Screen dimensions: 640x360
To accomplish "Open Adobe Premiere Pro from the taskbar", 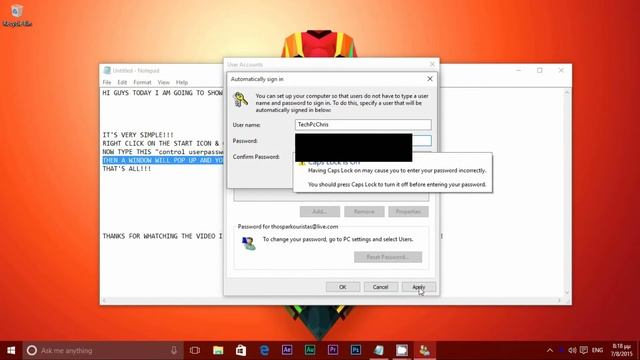I will tap(333, 350).
